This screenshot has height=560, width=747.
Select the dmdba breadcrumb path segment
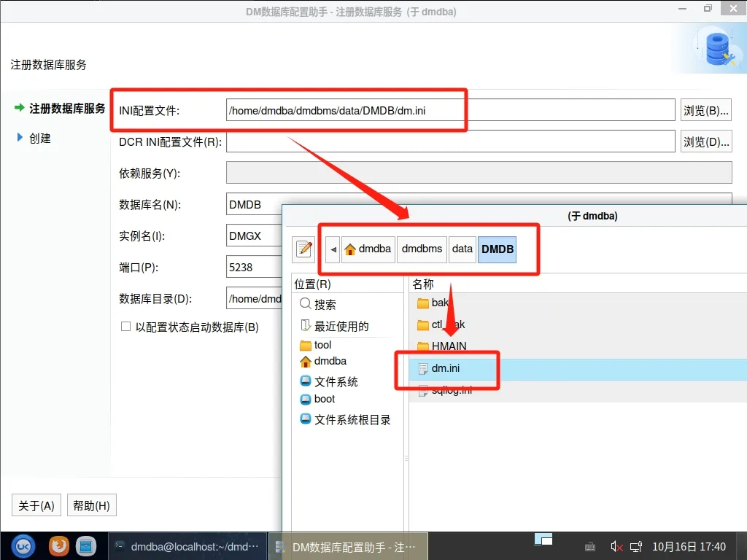pos(368,249)
